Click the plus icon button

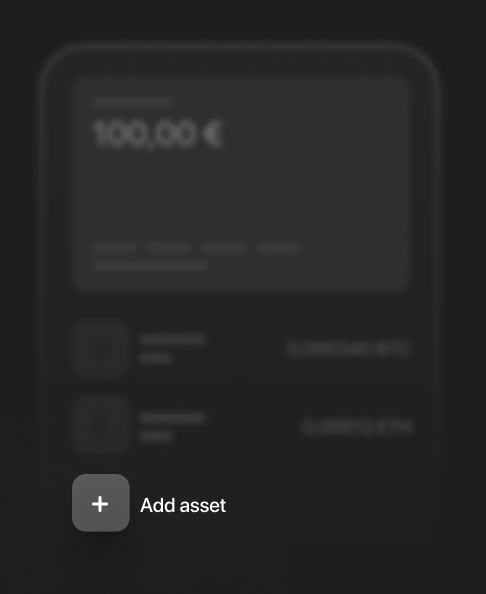[x=101, y=503]
